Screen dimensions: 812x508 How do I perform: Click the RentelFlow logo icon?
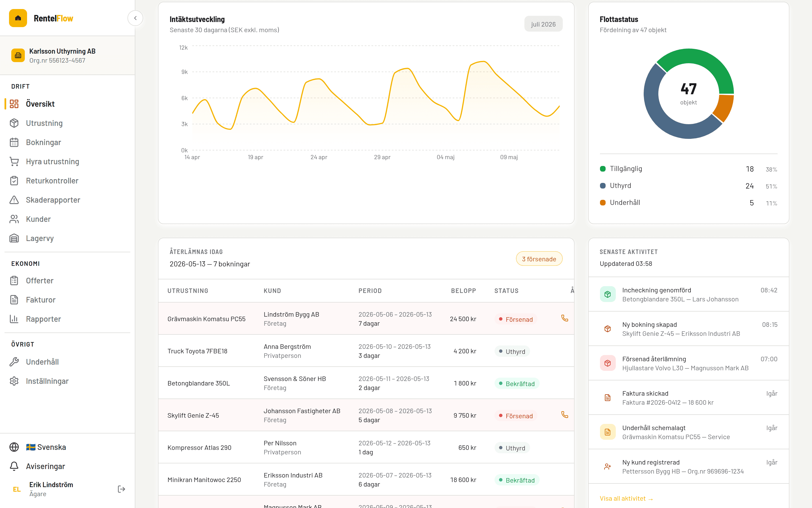click(18, 18)
